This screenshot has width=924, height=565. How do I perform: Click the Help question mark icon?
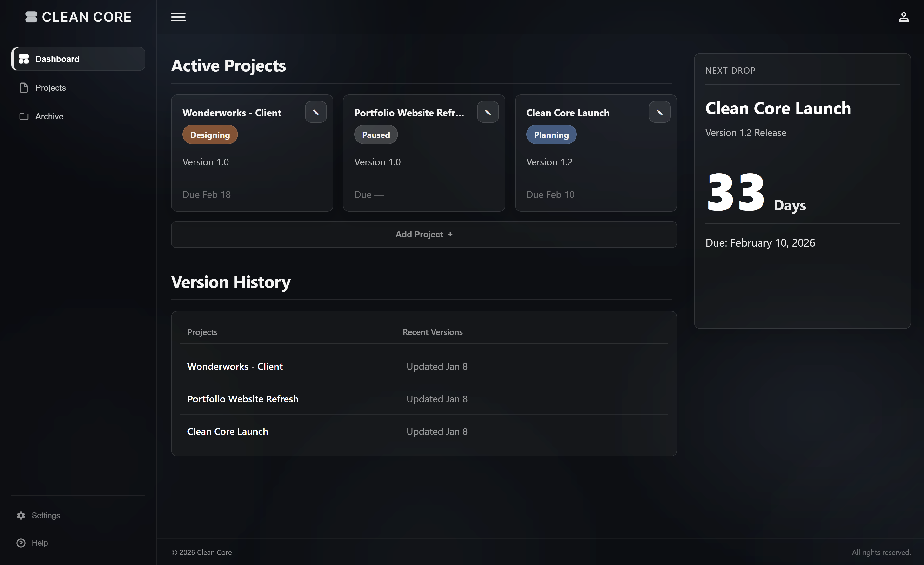(21, 543)
